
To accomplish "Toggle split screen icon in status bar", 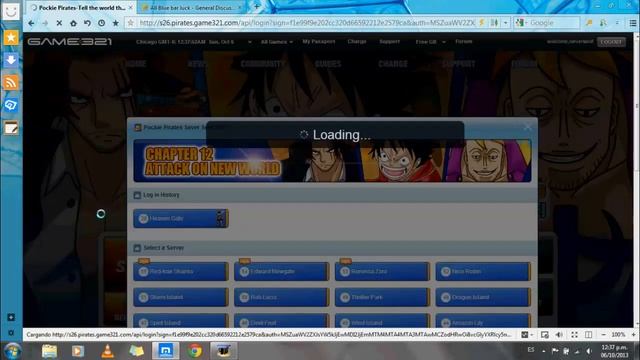I will (589, 335).
